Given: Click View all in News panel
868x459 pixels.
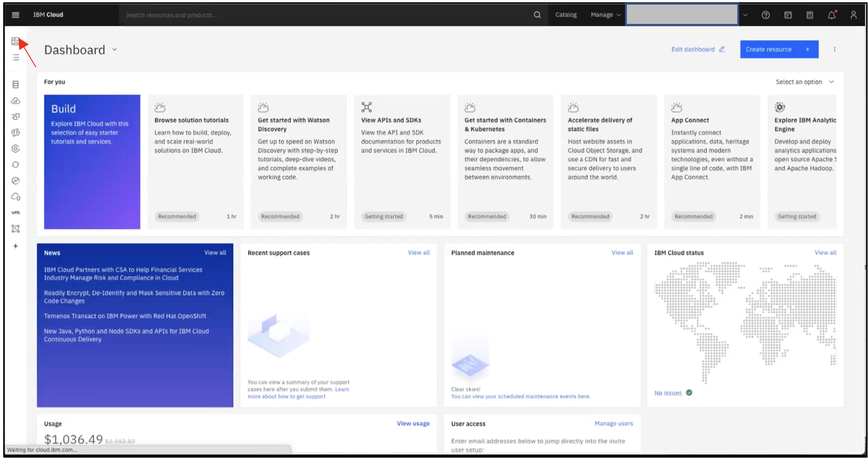Looking at the screenshot, I should click(215, 252).
